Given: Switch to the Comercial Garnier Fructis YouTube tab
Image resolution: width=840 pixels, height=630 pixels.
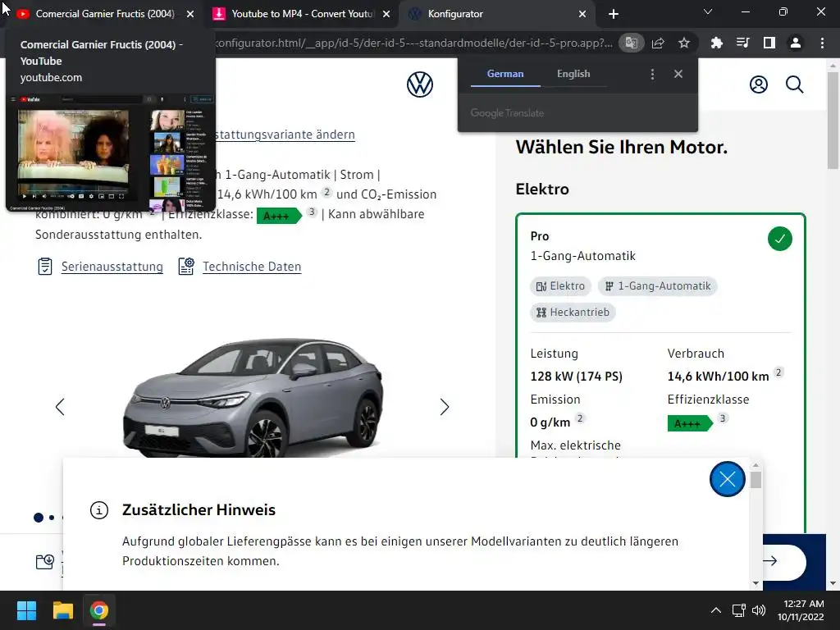Looking at the screenshot, I should click(x=105, y=14).
